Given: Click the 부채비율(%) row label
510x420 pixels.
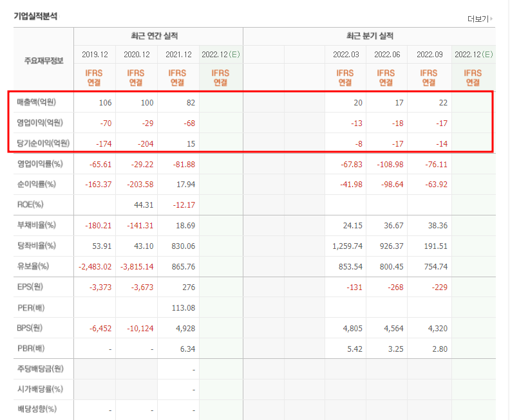Looking at the screenshot, I should coord(37,225).
